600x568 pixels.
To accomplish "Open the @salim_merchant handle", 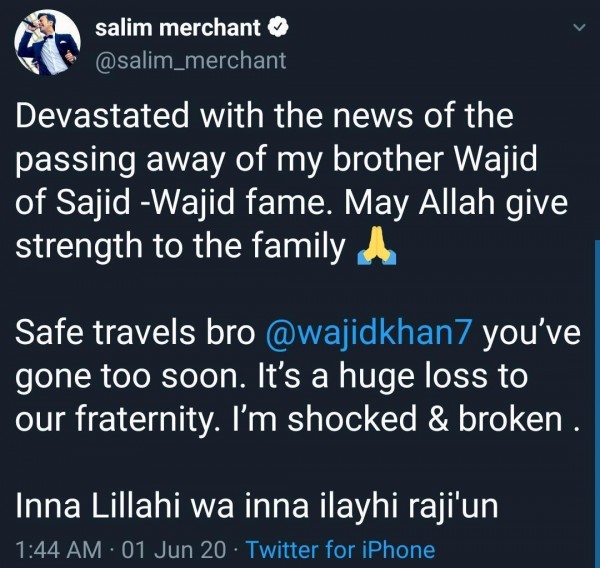I will pyautogui.click(x=191, y=61).
